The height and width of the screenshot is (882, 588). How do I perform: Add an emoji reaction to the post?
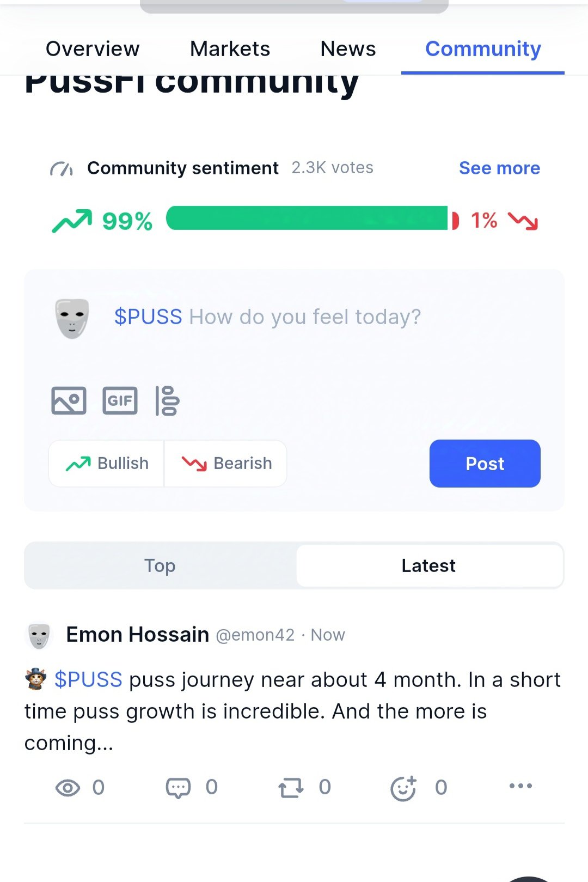click(x=403, y=788)
